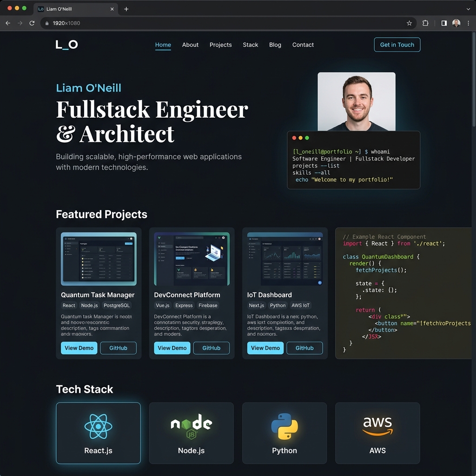
Task: View Demo for IoT Dashboard
Action: coord(265,348)
